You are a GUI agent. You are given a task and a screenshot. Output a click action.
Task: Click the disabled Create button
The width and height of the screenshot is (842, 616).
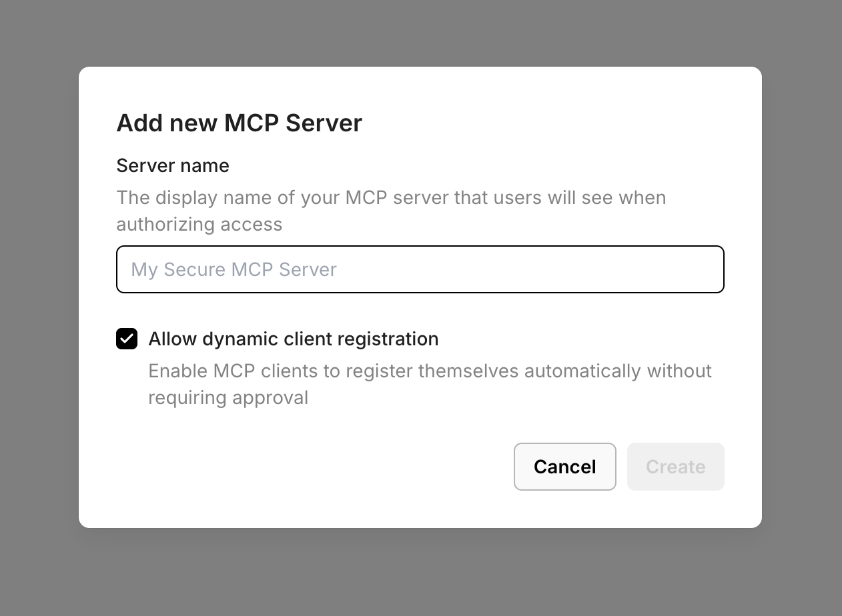pyautogui.click(x=675, y=467)
